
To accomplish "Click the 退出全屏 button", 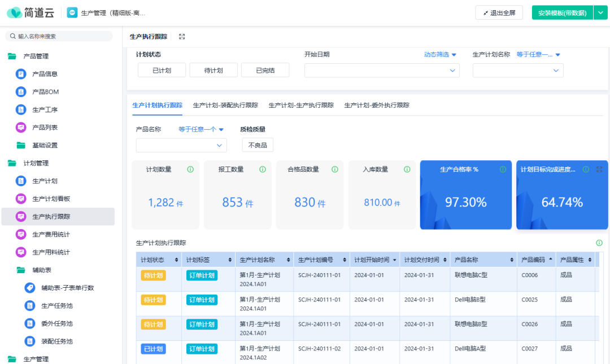I will tap(499, 12).
